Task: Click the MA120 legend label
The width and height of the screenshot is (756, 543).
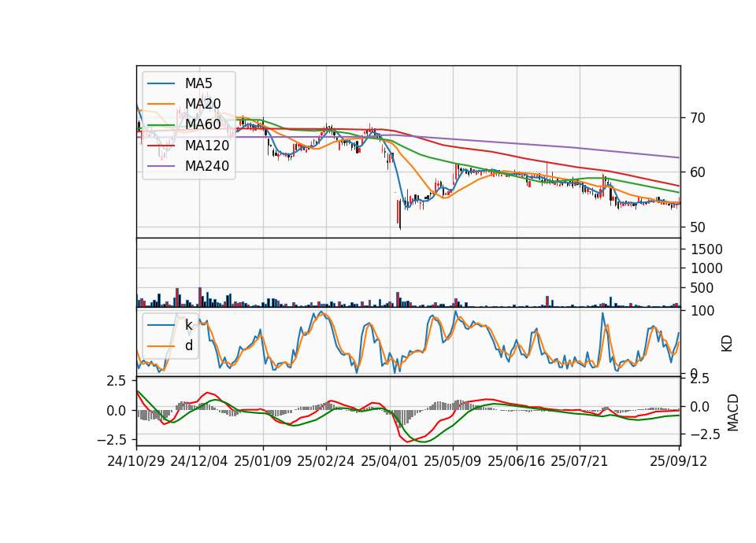Action: (x=207, y=146)
